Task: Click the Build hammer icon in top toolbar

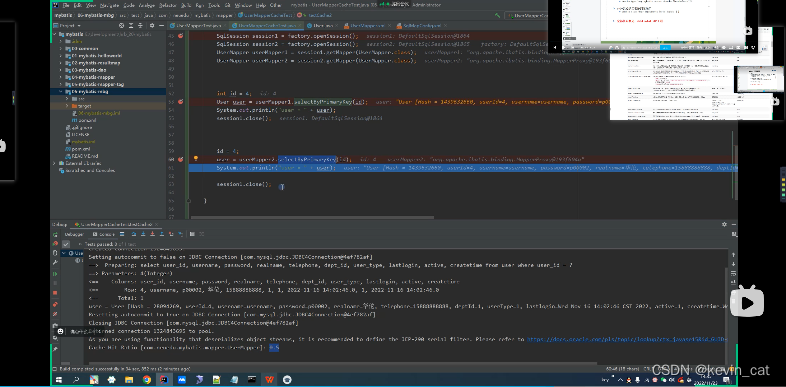Action: (497, 16)
